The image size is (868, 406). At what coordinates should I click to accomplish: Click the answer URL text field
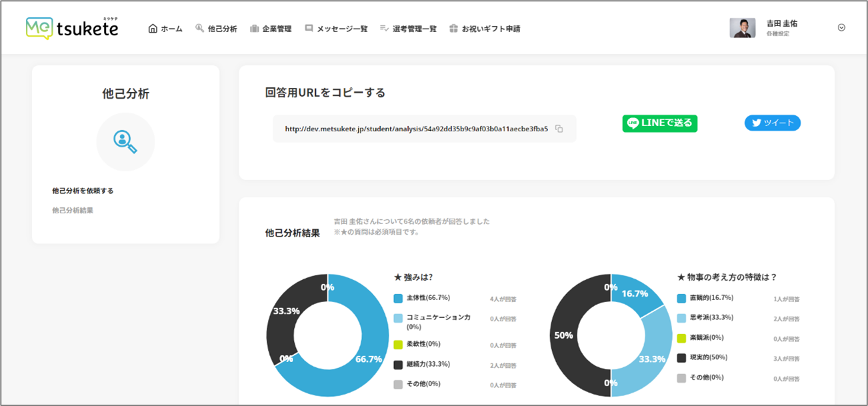coord(424,129)
